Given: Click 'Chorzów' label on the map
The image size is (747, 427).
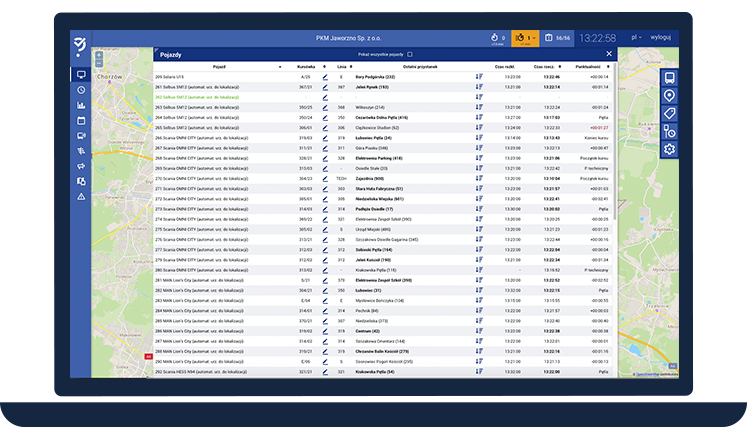Looking at the screenshot, I should pyautogui.click(x=110, y=77).
